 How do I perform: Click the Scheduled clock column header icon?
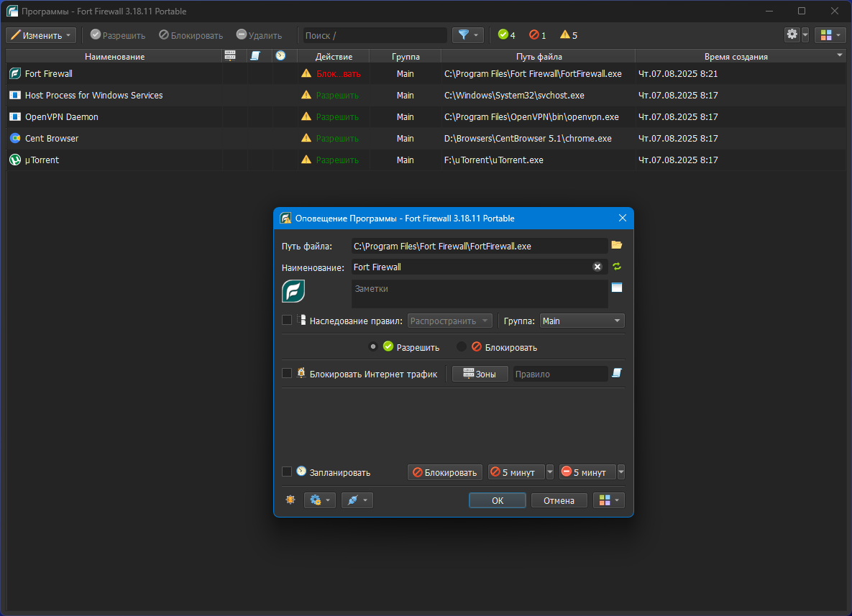click(280, 56)
